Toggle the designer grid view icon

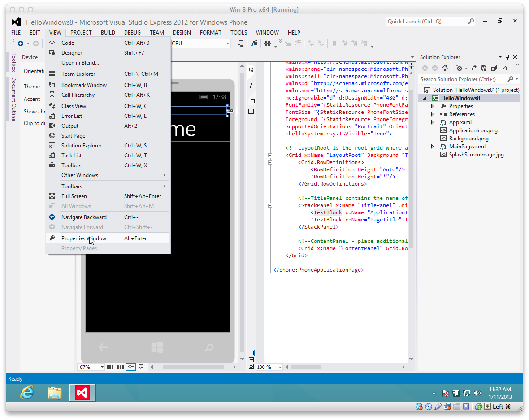click(110, 367)
